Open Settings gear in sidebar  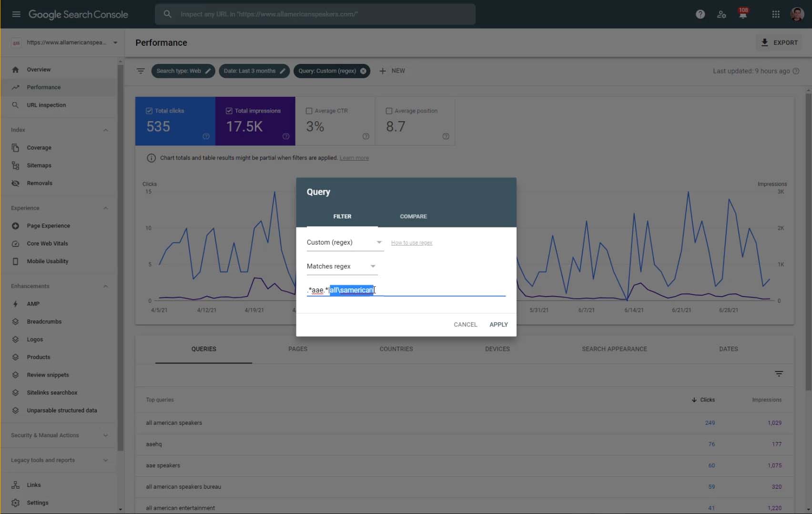tap(15, 503)
